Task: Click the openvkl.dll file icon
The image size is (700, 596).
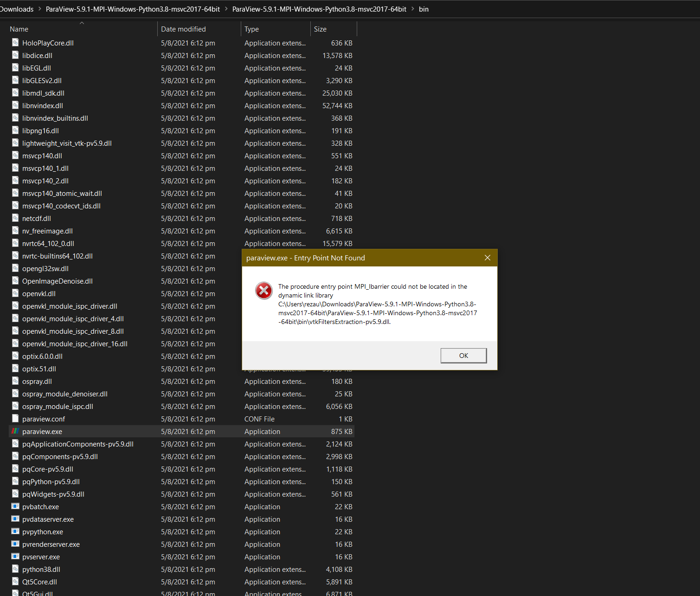Action: 15,293
